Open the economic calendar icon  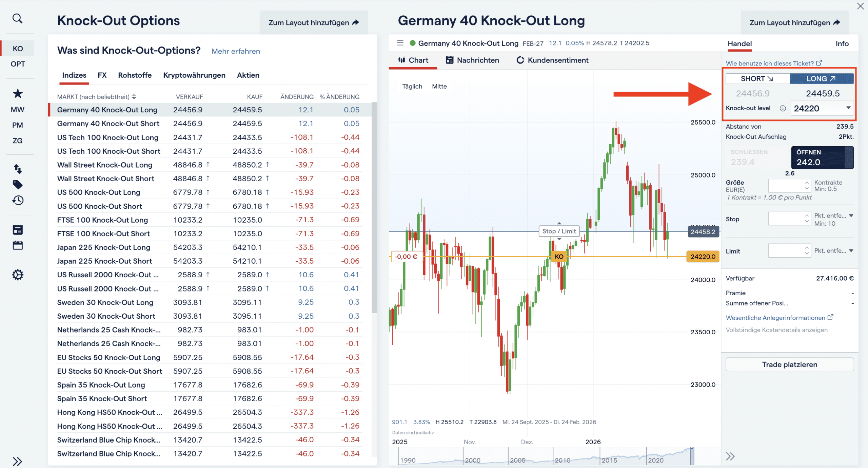17,245
